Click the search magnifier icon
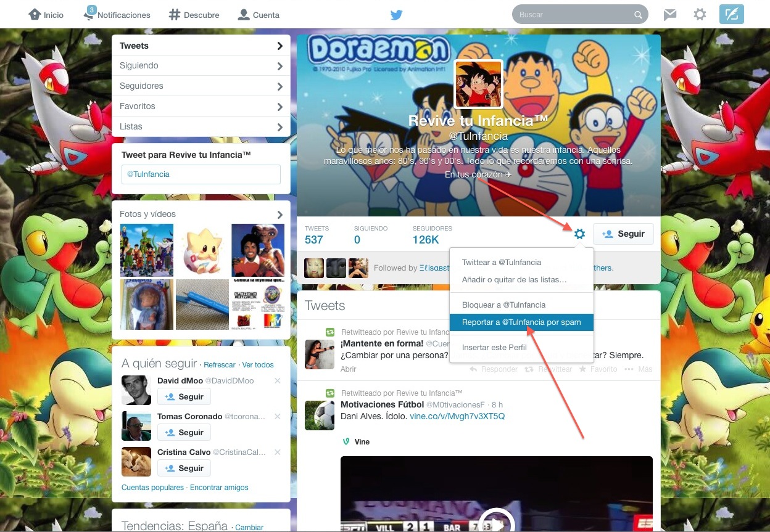This screenshot has height=532, width=770. coord(638,15)
